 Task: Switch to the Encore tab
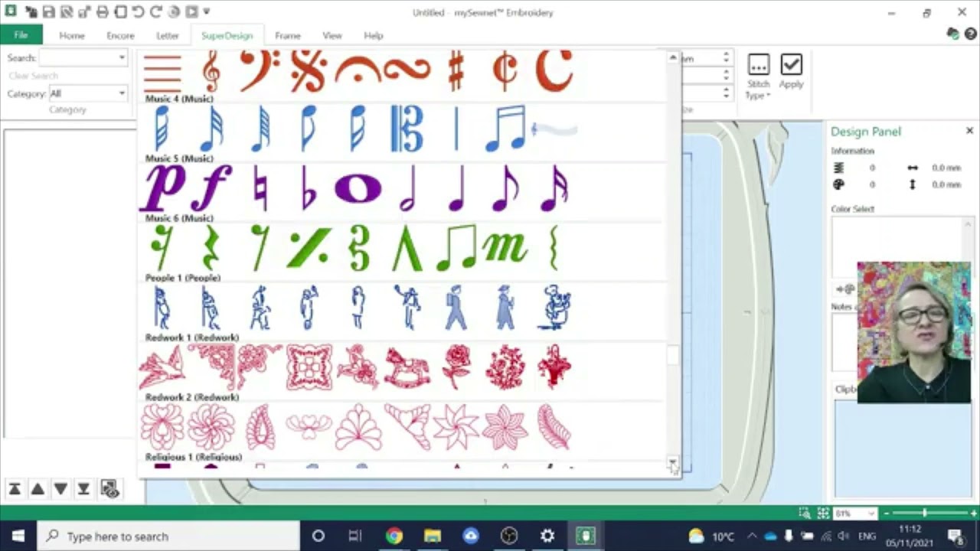(120, 35)
